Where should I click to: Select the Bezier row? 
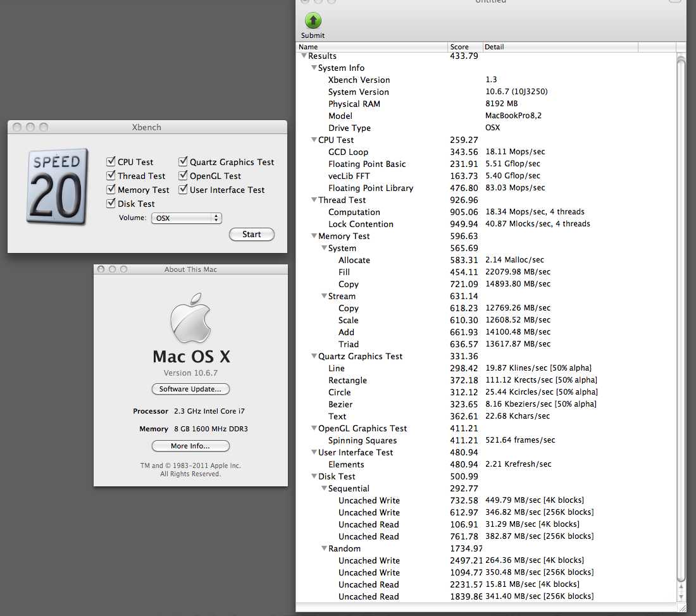[486, 404]
